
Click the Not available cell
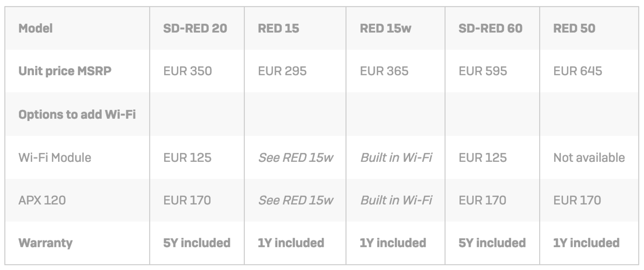coord(589,158)
